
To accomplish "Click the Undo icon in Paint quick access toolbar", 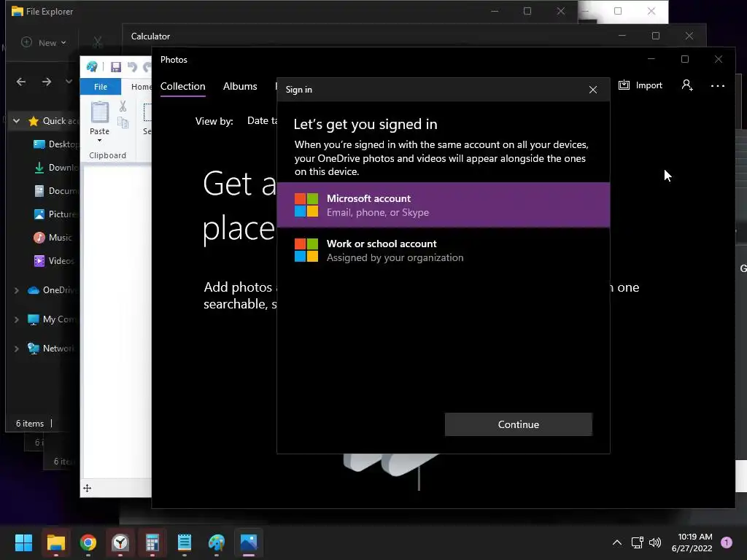I will click(x=133, y=67).
